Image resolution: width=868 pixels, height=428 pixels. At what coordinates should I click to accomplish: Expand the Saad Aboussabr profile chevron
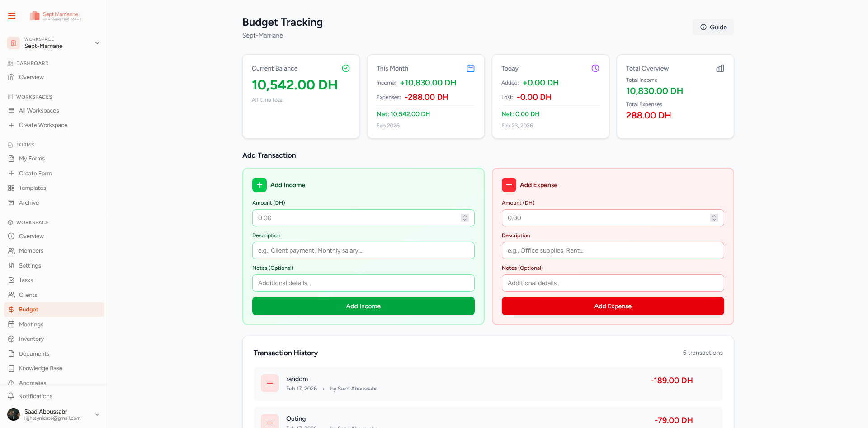97,414
